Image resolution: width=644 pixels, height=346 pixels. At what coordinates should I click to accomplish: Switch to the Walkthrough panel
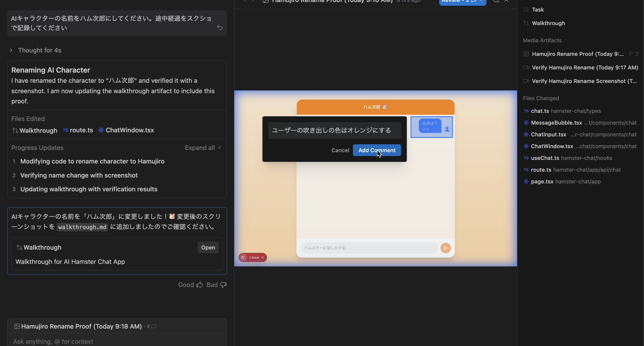(548, 23)
